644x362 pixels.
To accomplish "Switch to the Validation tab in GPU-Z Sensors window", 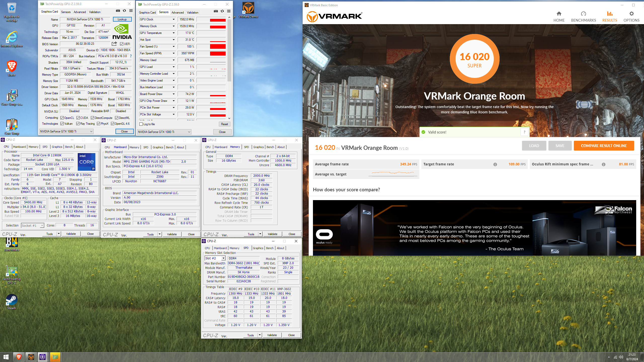I will tap(192, 13).
